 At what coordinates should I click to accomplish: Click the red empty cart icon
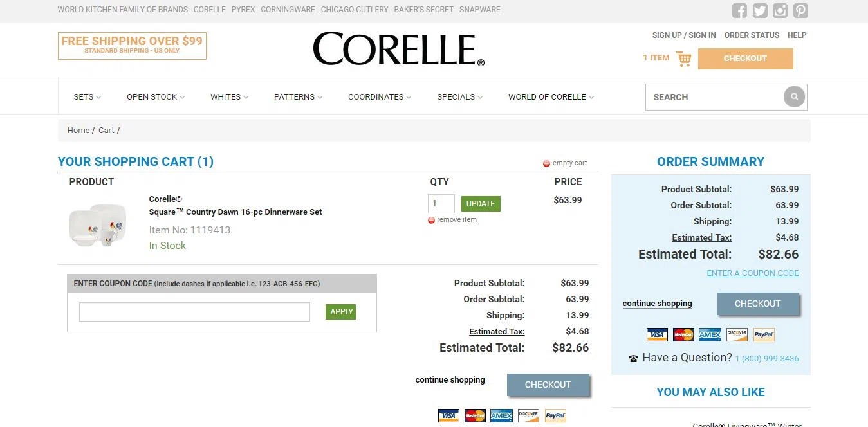546,163
